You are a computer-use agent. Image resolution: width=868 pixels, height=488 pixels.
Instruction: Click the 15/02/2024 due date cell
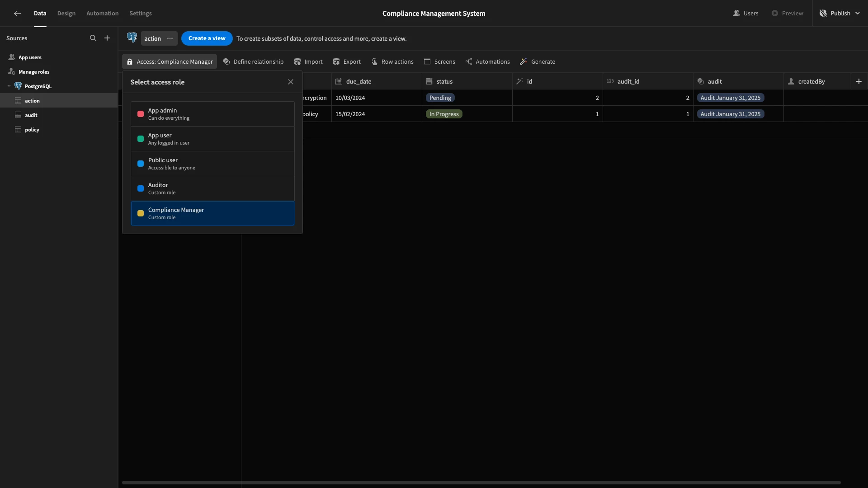(376, 114)
